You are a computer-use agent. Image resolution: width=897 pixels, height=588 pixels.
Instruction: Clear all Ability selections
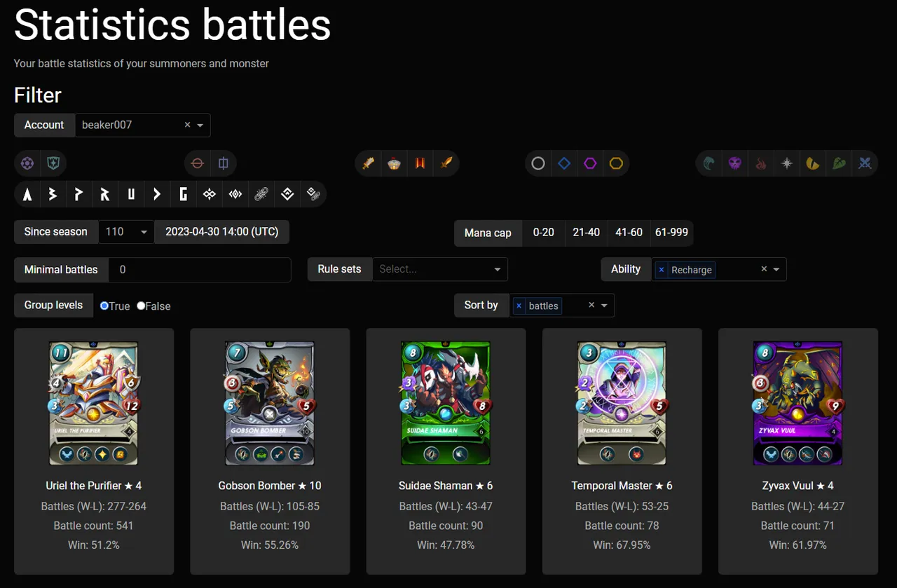(x=764, y=269)
